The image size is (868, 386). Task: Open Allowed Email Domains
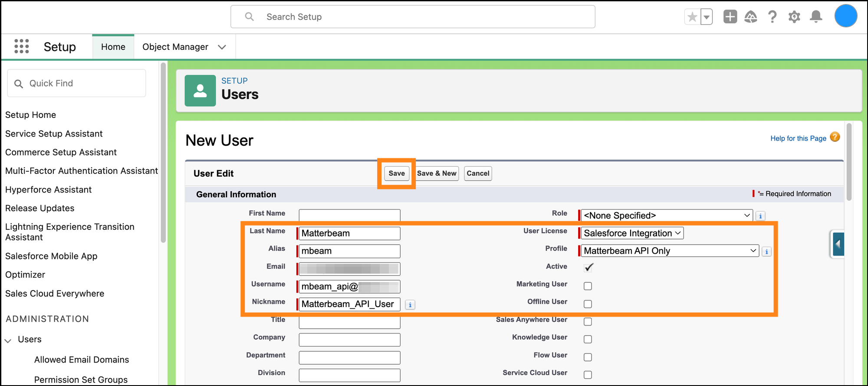pos(82,360)
